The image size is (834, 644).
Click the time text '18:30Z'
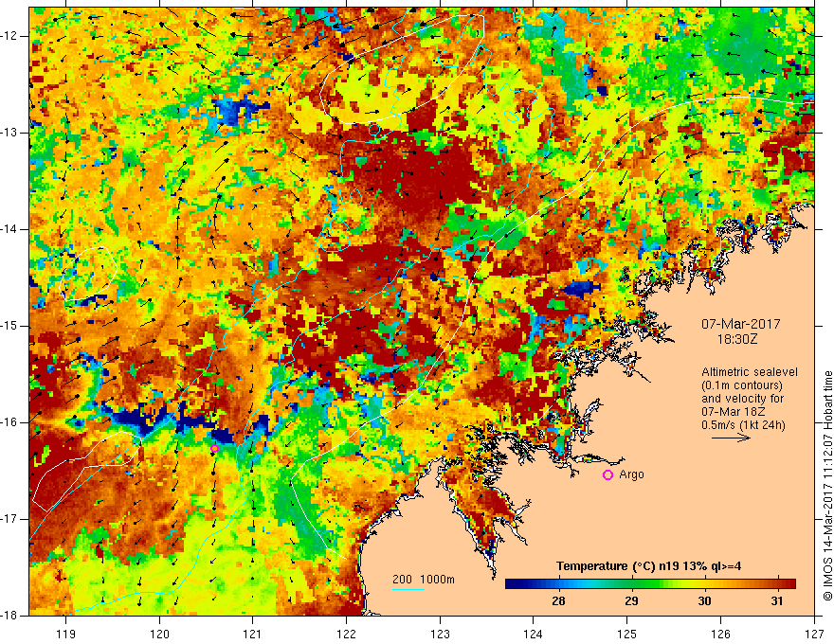pos(736,339)
